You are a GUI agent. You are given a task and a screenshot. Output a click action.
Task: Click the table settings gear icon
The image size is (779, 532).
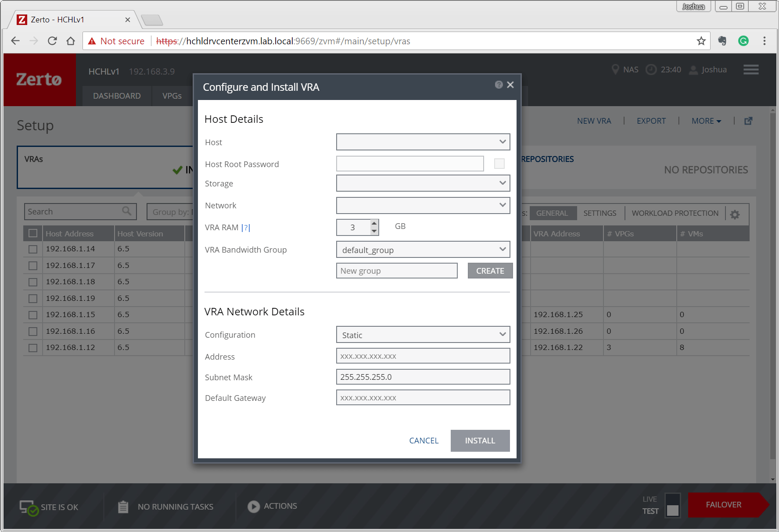[735, 214]
